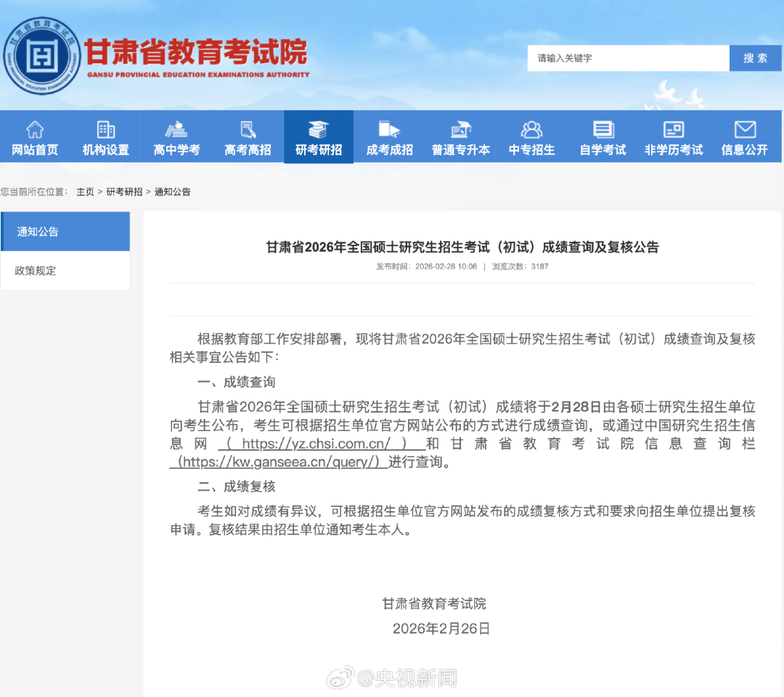Select the 机构设置 building icon
Viewport: 784px width, 697px height.
[105, 129]
